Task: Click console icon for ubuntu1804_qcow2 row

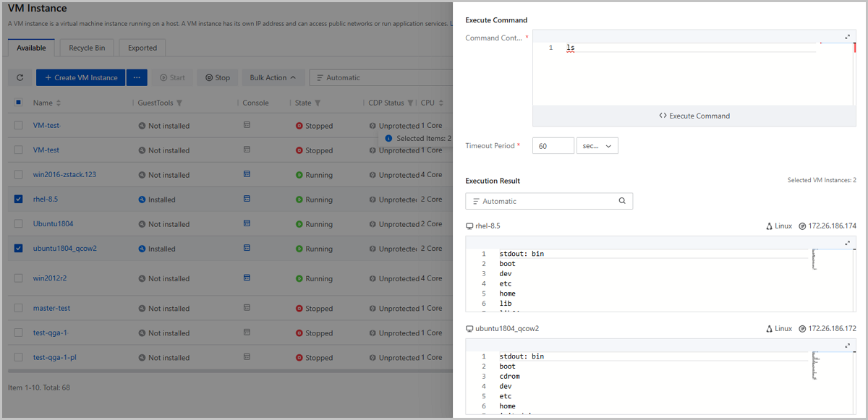Action: point(247,248)
